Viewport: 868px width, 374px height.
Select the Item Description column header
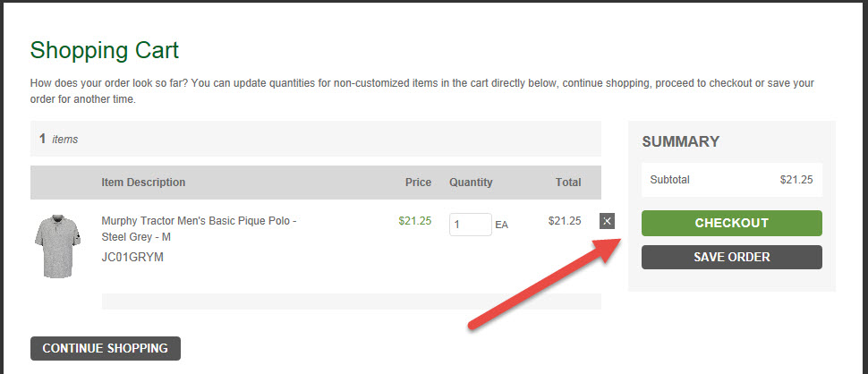click(x=143, y=183)
